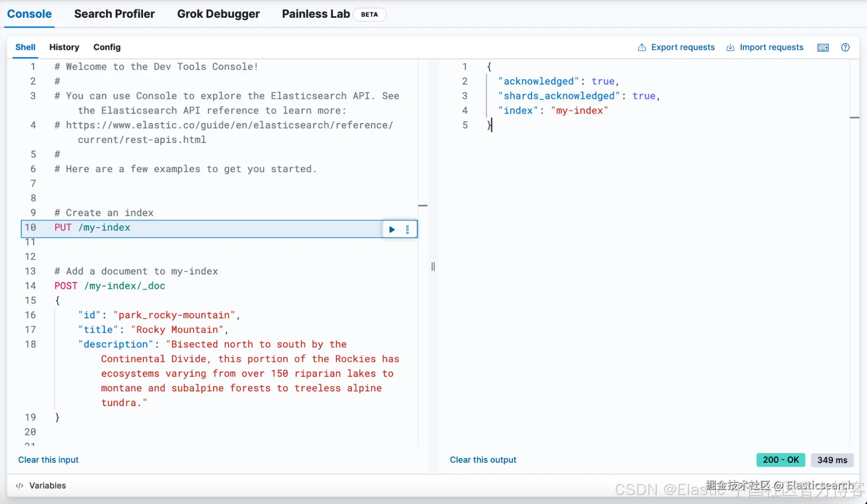Switch to the Search Profiler tab
Viewport: 867px width, 504px height.
[114, 14]
